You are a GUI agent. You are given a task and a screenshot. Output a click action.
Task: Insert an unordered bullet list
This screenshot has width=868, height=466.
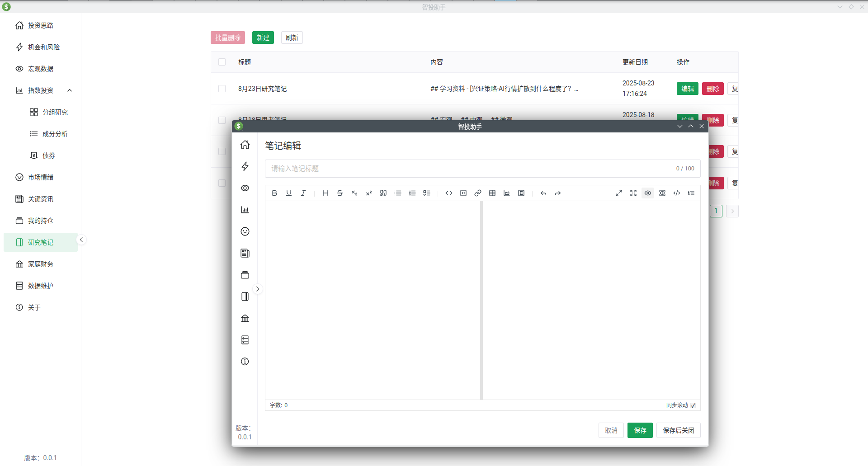click(x=398, y=193)
